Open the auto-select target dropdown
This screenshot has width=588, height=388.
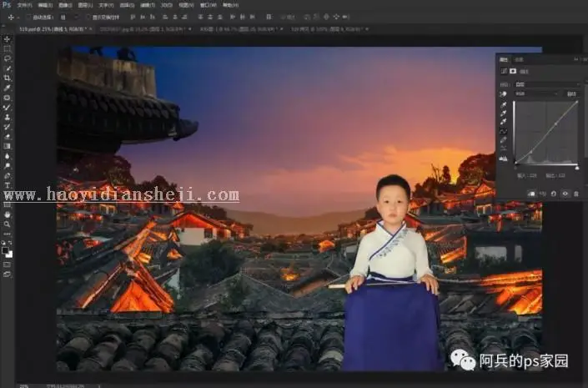70,18
